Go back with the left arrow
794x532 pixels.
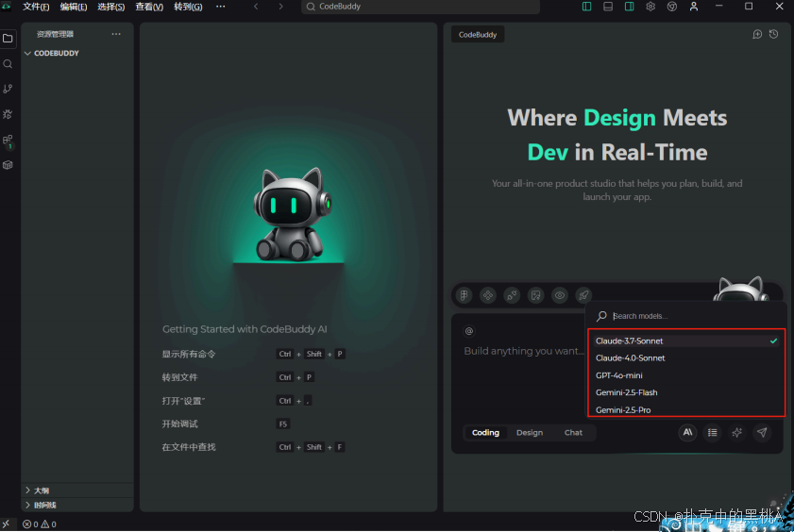coord(256,7)
